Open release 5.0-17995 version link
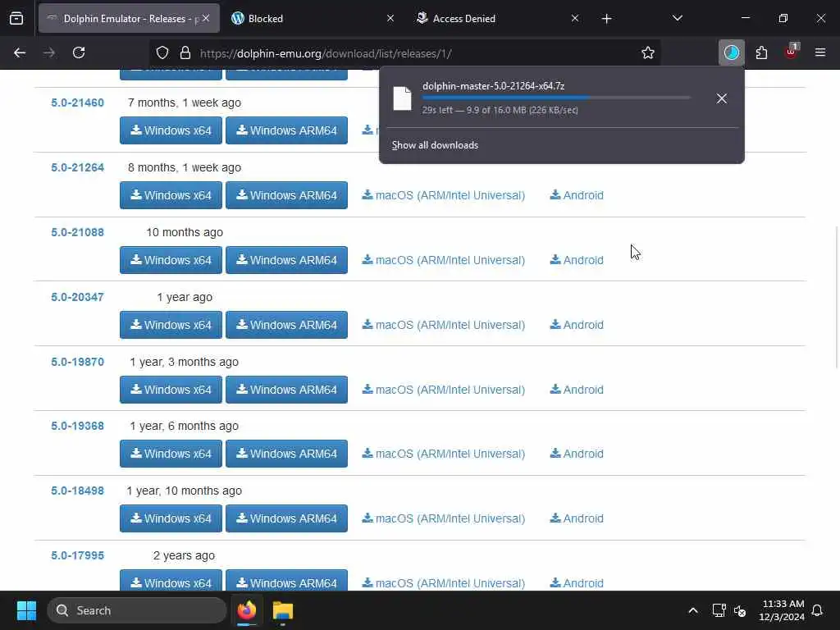 [x=77, y=555]
